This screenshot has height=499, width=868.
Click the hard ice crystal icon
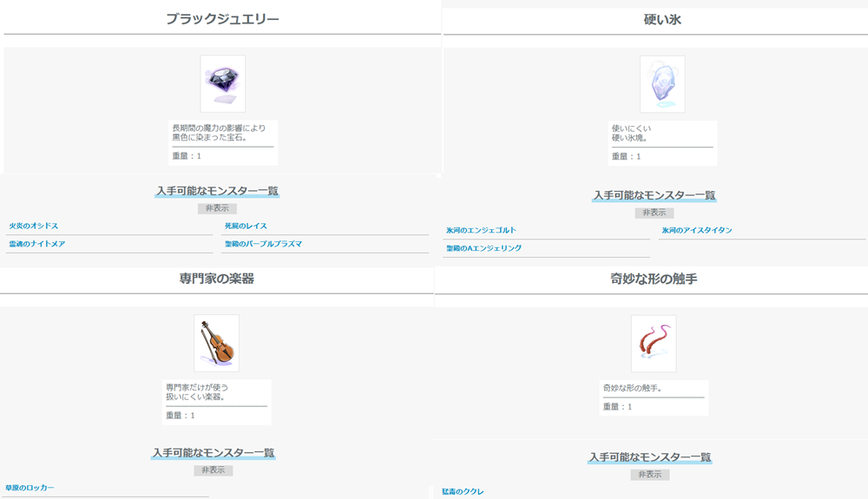(x=662, y=84)
